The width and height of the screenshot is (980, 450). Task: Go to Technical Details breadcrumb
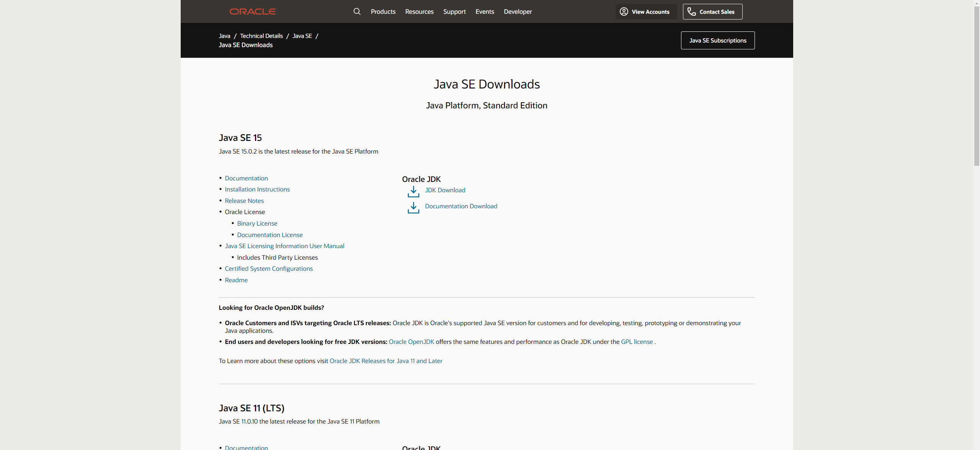[x=261, y=36]
